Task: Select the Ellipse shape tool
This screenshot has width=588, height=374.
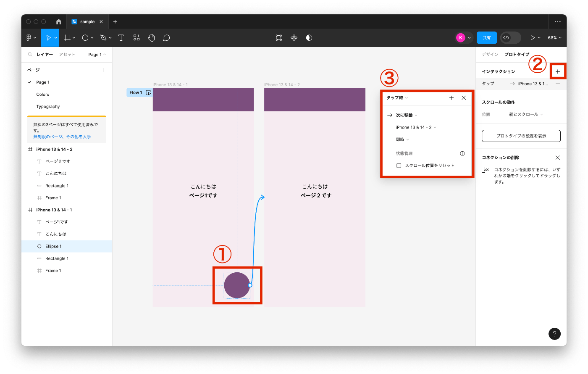Action: [85, 38]
